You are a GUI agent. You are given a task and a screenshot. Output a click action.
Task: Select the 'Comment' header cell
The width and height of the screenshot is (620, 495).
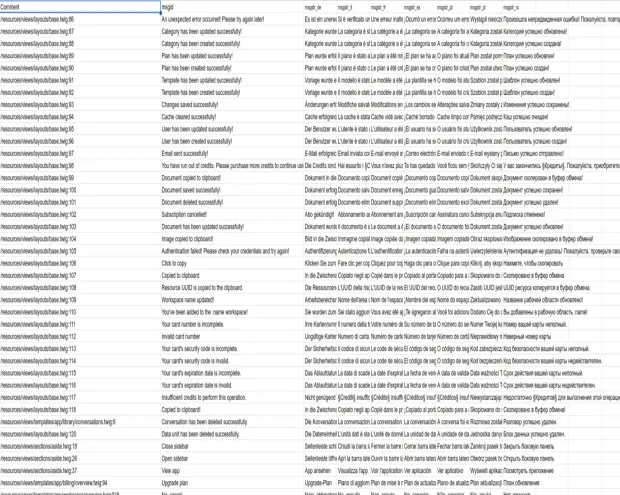pos(80,7)
